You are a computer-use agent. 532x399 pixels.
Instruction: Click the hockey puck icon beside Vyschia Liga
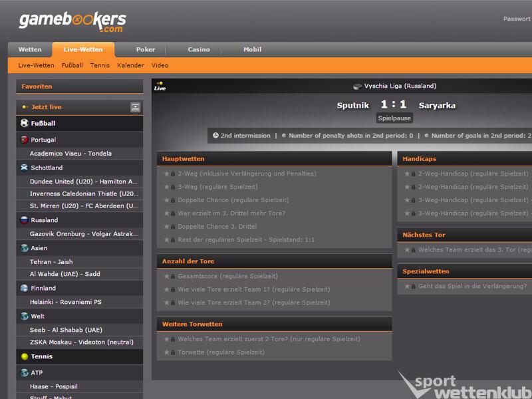point(357,86)
